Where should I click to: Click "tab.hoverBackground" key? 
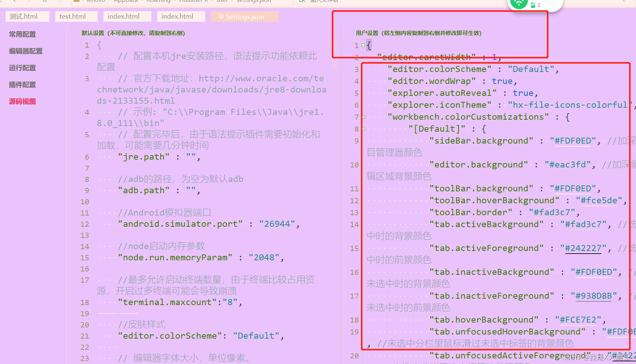(484, 320)
